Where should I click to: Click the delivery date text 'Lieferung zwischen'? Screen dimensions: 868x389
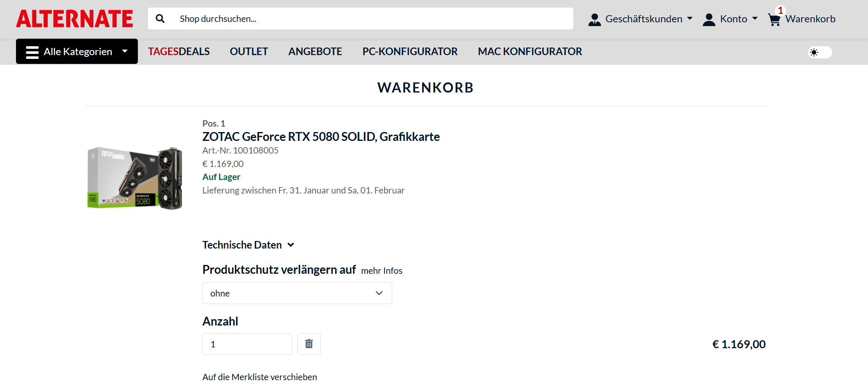303,191
